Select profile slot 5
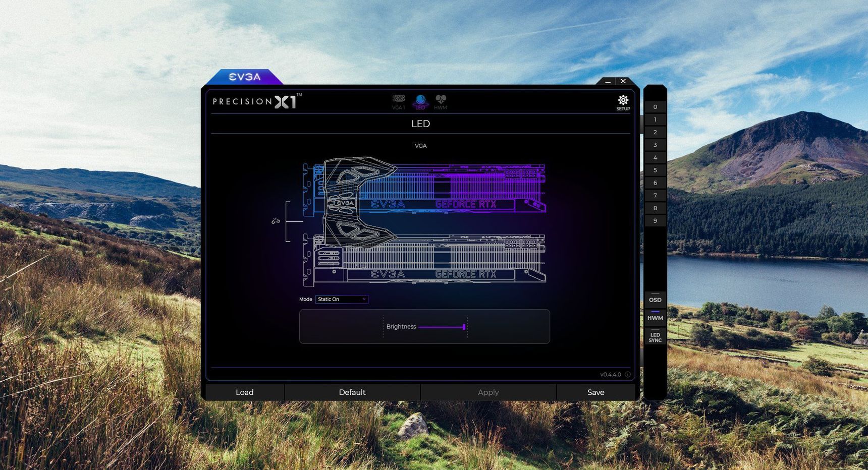 (x=655, y=170)
